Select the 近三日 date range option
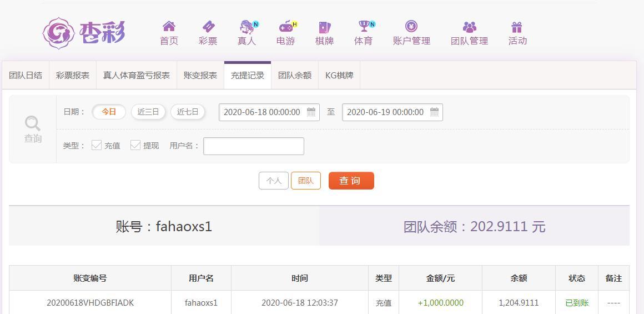 click(148, 112)
